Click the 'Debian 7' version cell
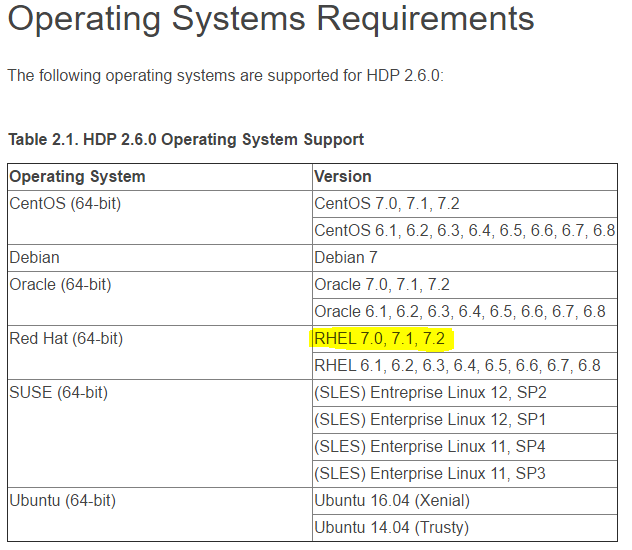The height and width of the screenshot is (550, 632). [x=465, y=258]
